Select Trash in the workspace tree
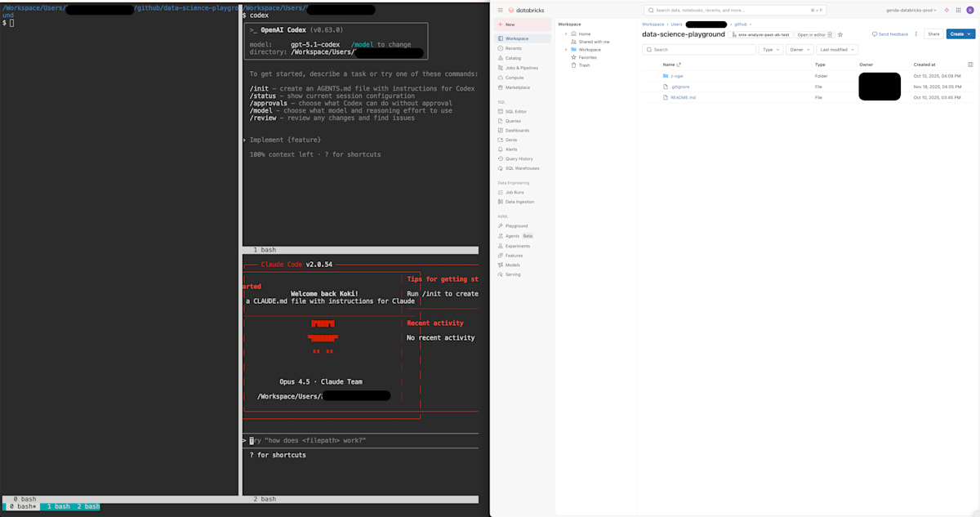Image resolution: width=980 pixels, height=517 pixels. pos(584,65)
